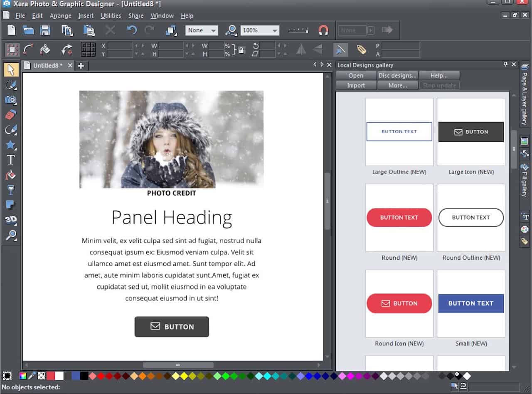Undo the last action

point(132,30)
